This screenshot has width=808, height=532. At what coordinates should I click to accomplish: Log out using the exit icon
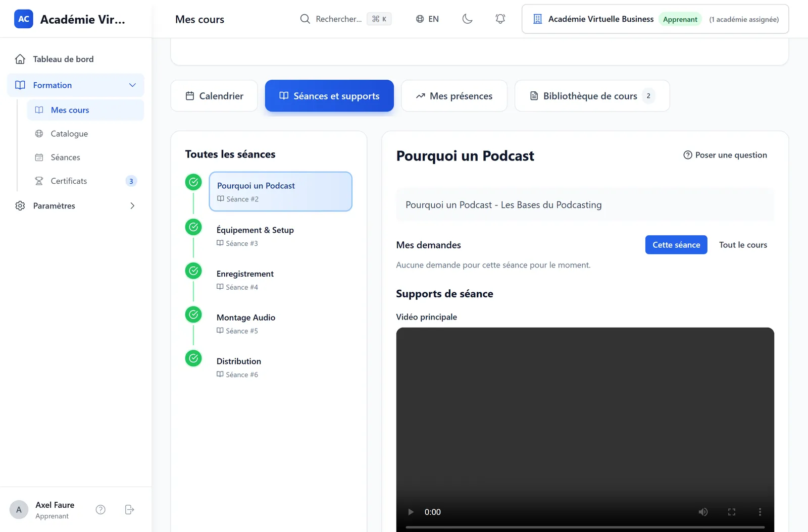(129, 510)
